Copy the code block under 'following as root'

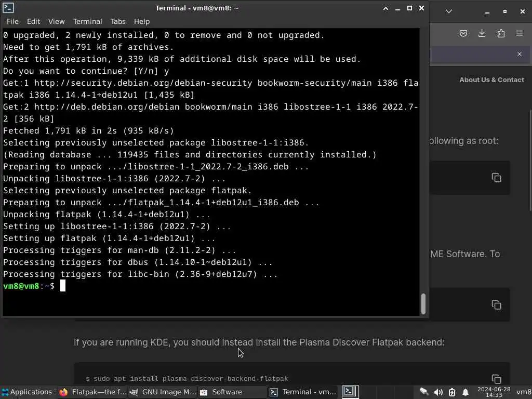coord(496,178)
